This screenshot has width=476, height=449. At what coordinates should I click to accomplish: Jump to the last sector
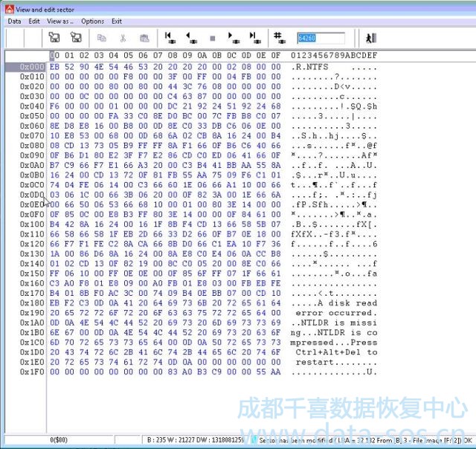[x=255, y=38]
